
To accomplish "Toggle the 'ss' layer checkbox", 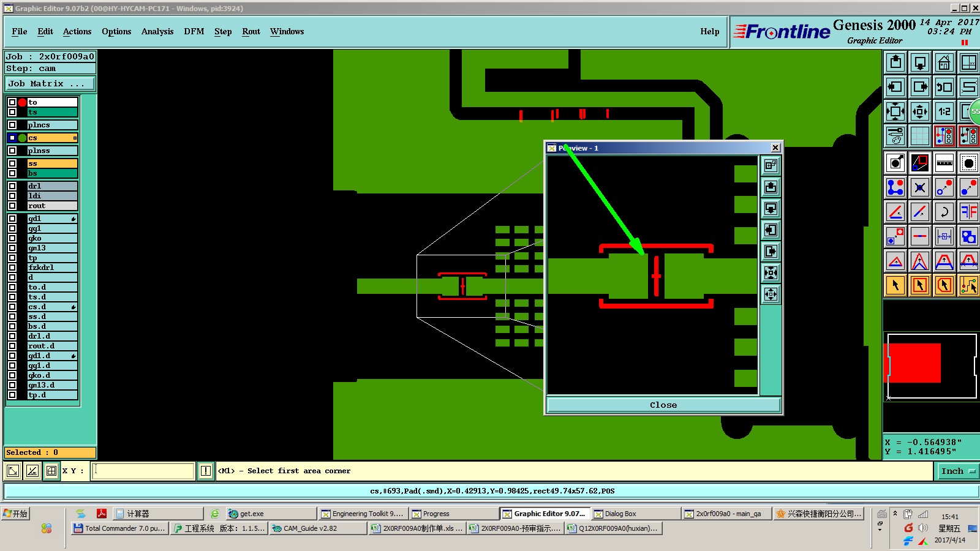I will click(x=12, y=163).
